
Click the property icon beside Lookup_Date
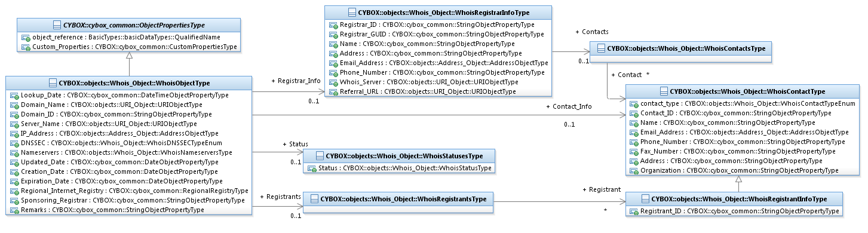coord(15,95)
